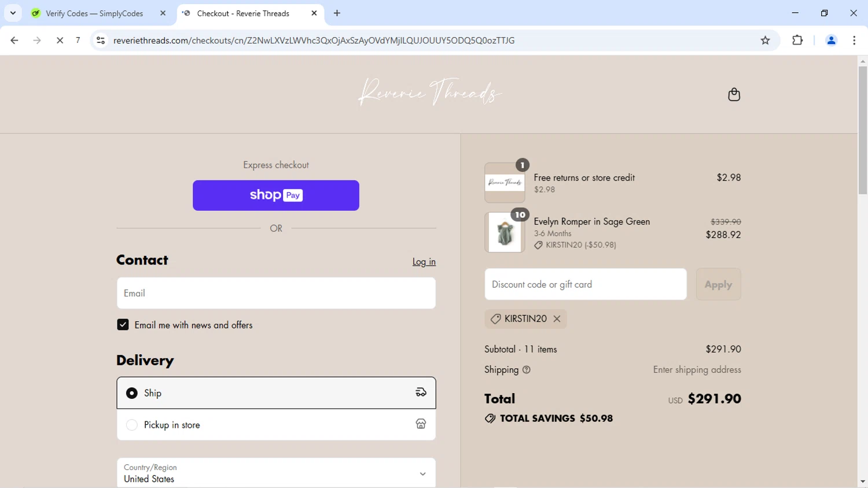Close the Verify Codes SimplyCodes tab

163,13
